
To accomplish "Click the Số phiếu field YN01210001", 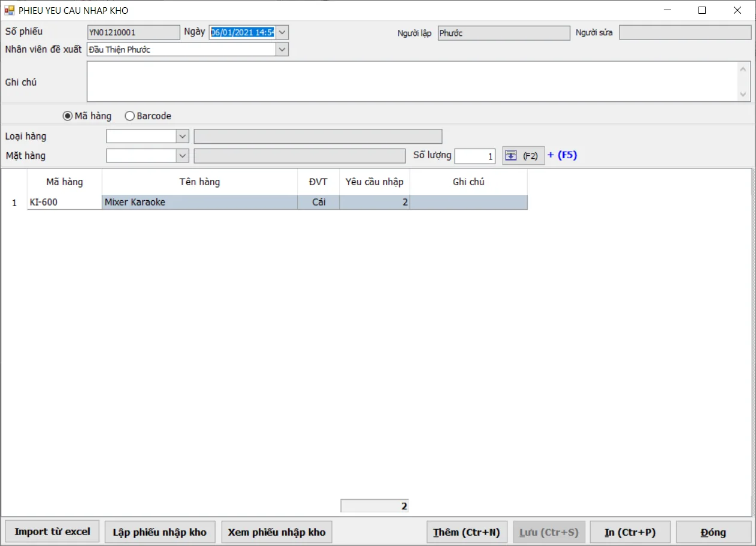I will [134, 32].
